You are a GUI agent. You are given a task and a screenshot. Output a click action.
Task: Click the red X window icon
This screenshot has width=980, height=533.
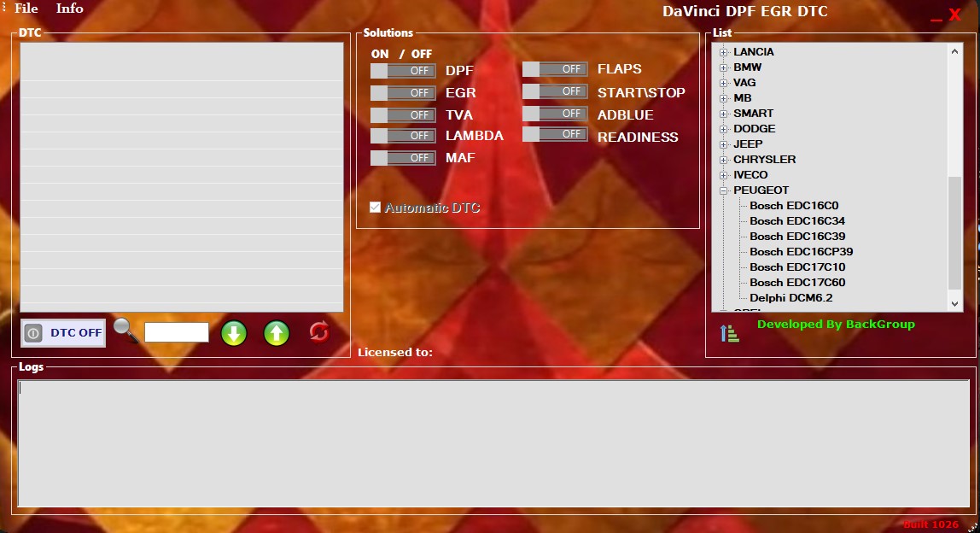(954, 13)
